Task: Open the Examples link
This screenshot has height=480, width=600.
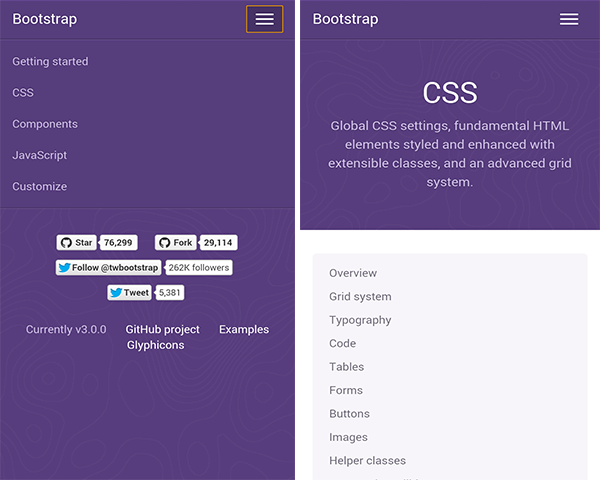Action: 244,329
